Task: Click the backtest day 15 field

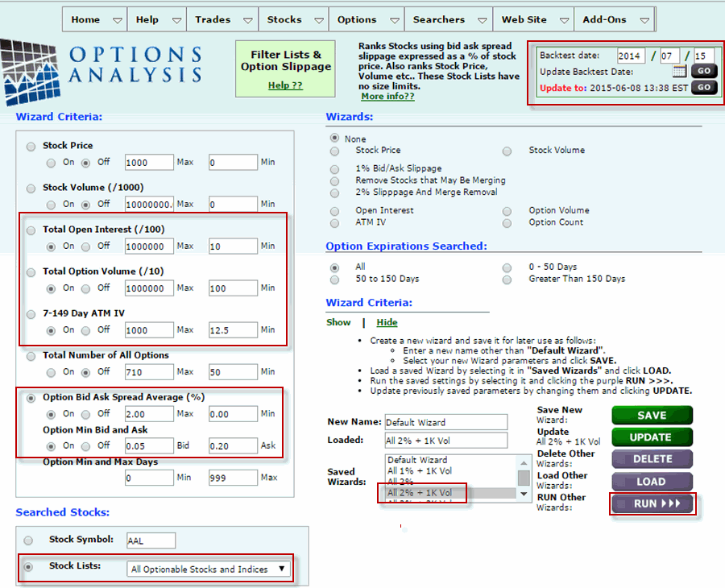Action: click(x=703, y=56)
